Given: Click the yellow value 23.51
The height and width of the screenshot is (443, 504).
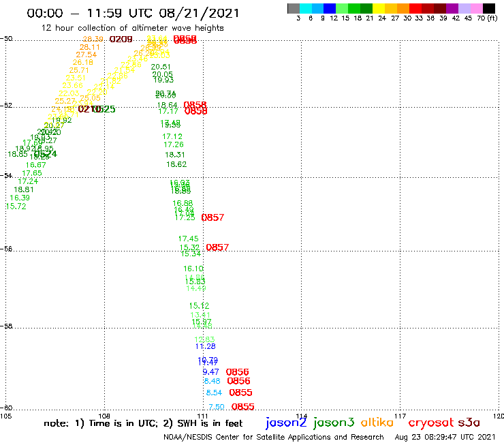Looking at the screenshot, I should [76, 78].
